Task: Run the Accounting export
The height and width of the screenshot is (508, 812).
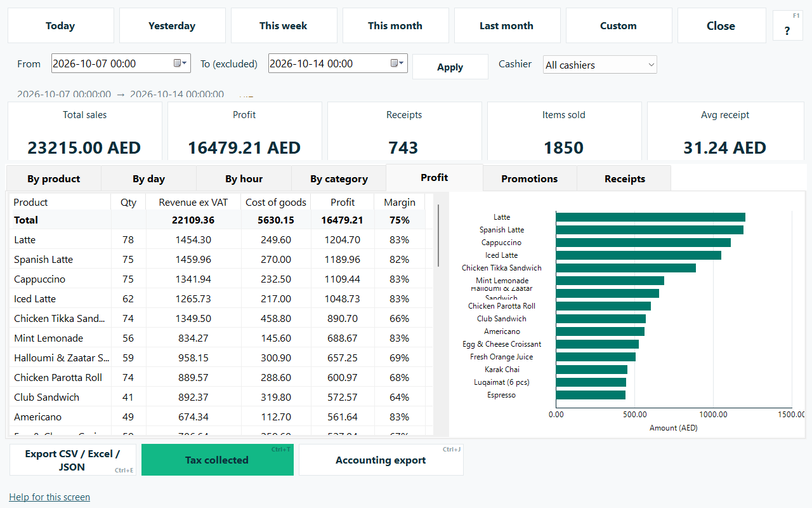Action: pos(381,460)
